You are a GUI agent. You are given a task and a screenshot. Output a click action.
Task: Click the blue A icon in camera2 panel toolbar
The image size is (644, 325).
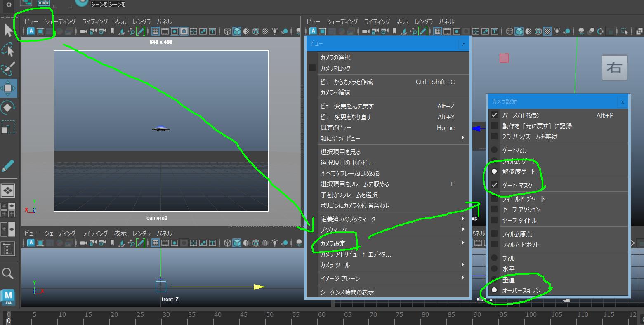pyautogui.click(x=31, y=31)
